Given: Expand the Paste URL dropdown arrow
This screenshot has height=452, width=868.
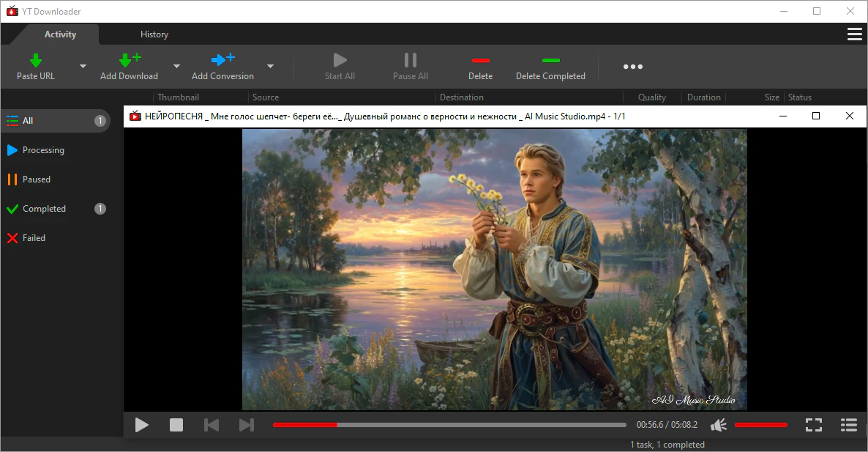Looking at the screenshot, I should 83,67.
